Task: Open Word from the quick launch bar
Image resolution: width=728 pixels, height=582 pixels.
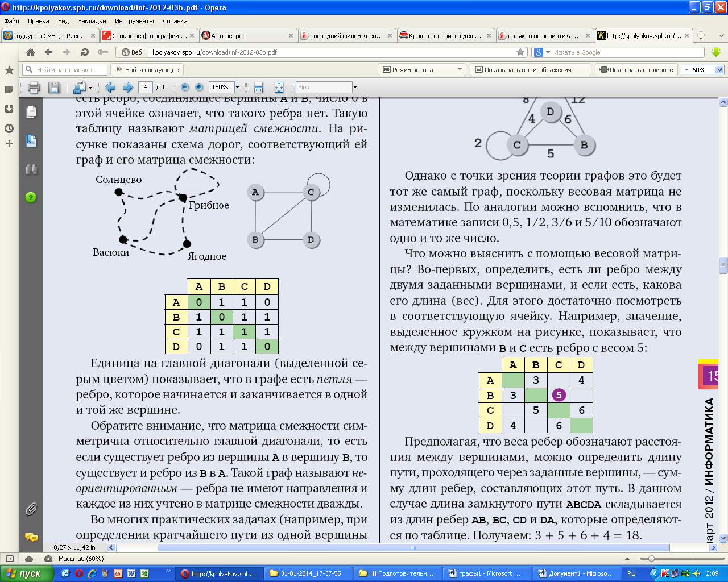Action: pos(131,573)
